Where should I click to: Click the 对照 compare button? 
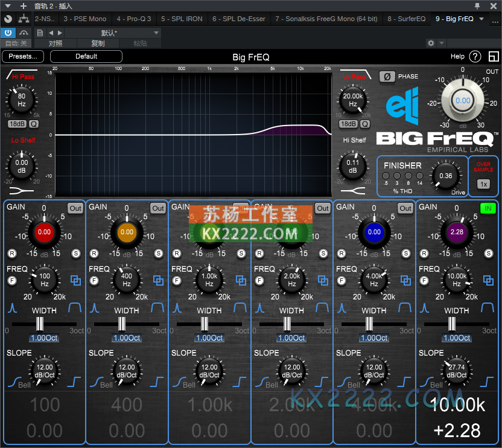[56, 43]
